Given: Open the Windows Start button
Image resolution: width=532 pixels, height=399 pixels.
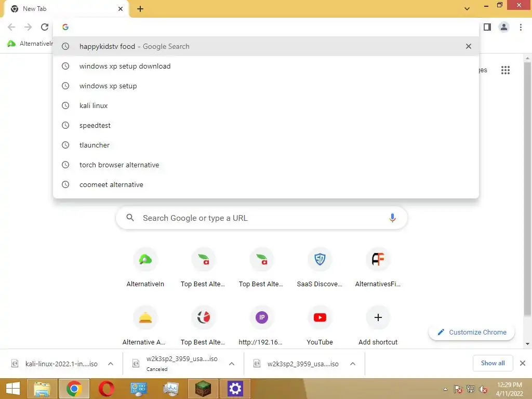Looking at the screenshot, I should 12,389.
